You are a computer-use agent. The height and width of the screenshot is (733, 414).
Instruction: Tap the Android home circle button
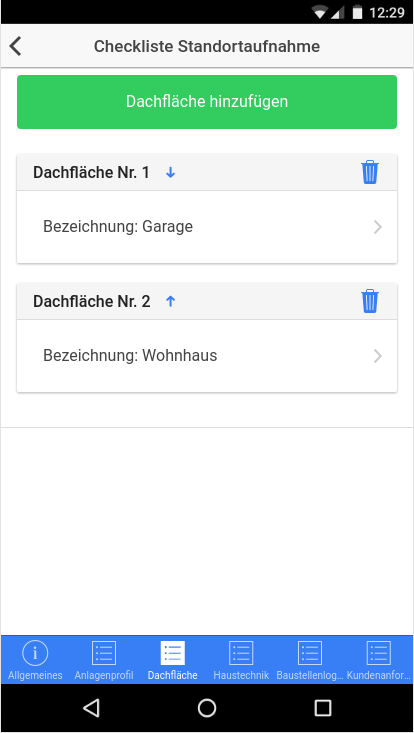207,708
